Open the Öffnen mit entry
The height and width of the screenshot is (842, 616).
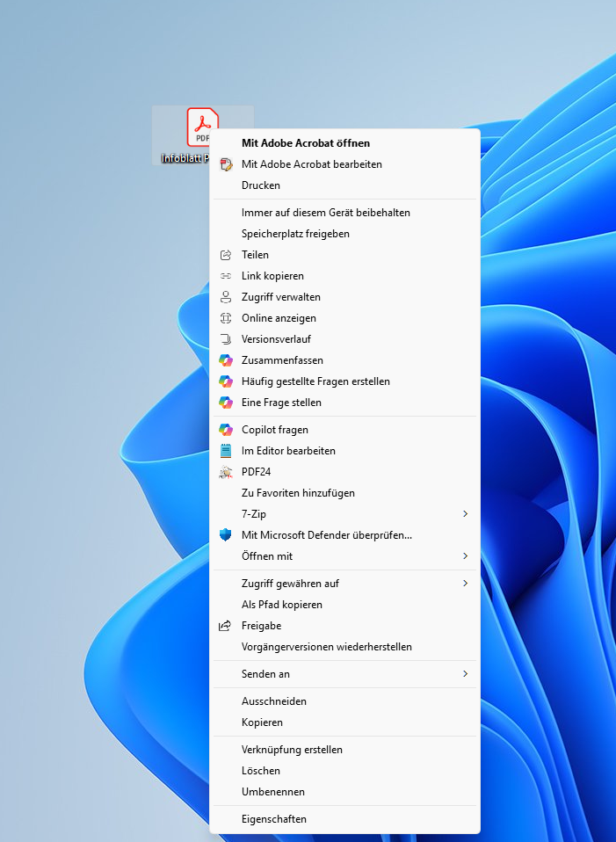click(344, 555)
